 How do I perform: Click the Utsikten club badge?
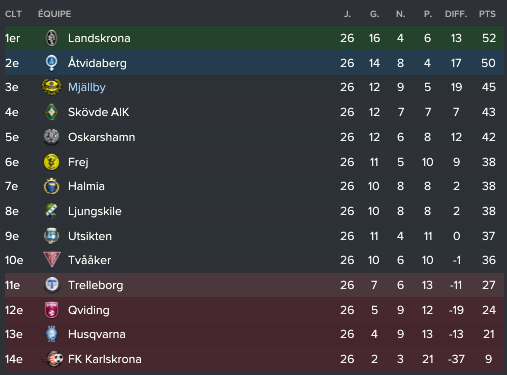tap(51, 236)
